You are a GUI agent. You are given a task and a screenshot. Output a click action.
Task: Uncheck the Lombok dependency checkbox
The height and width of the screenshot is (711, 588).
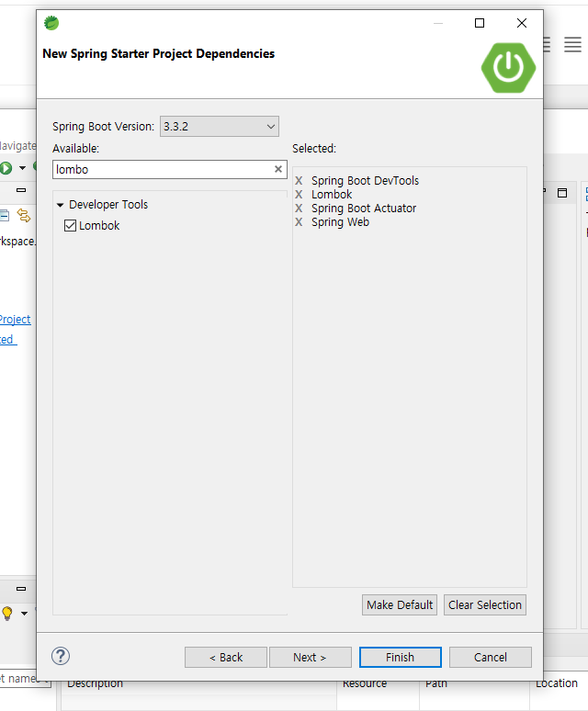point(70,225)
